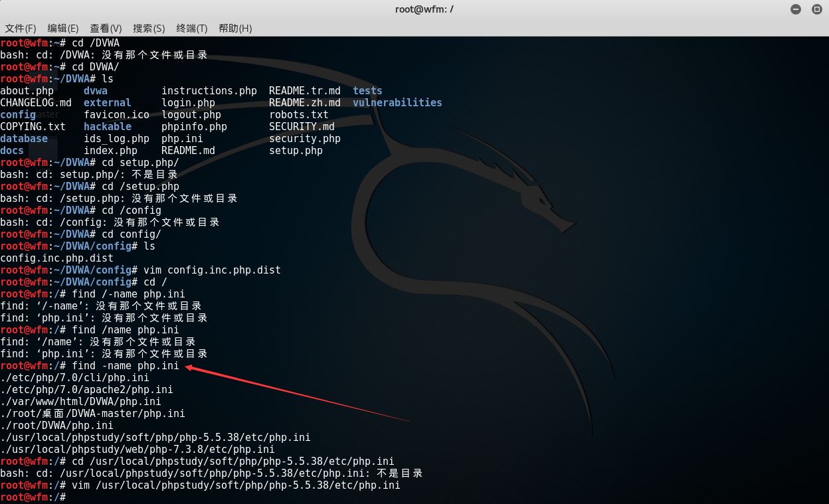
Task: Click the vulnerabilities folder name
Action: click(397, 102)
